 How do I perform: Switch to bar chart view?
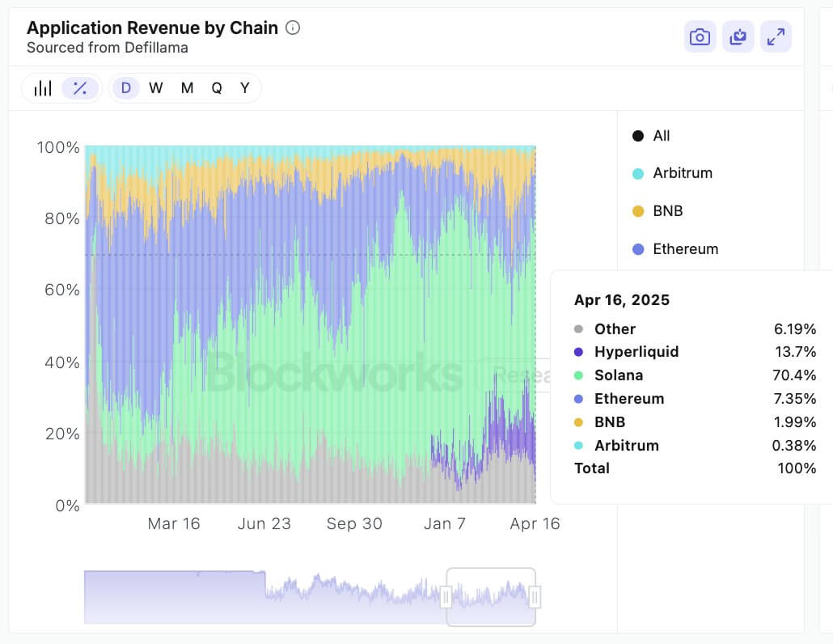(42, 87)
